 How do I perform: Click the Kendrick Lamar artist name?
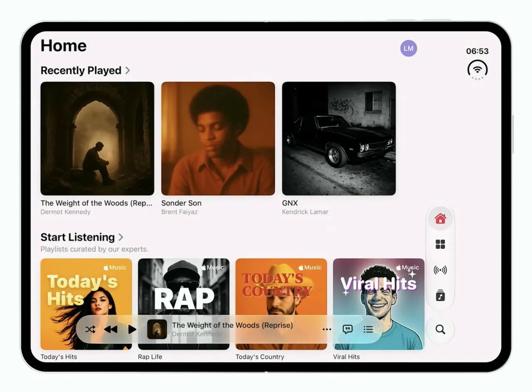click(305, 212)
